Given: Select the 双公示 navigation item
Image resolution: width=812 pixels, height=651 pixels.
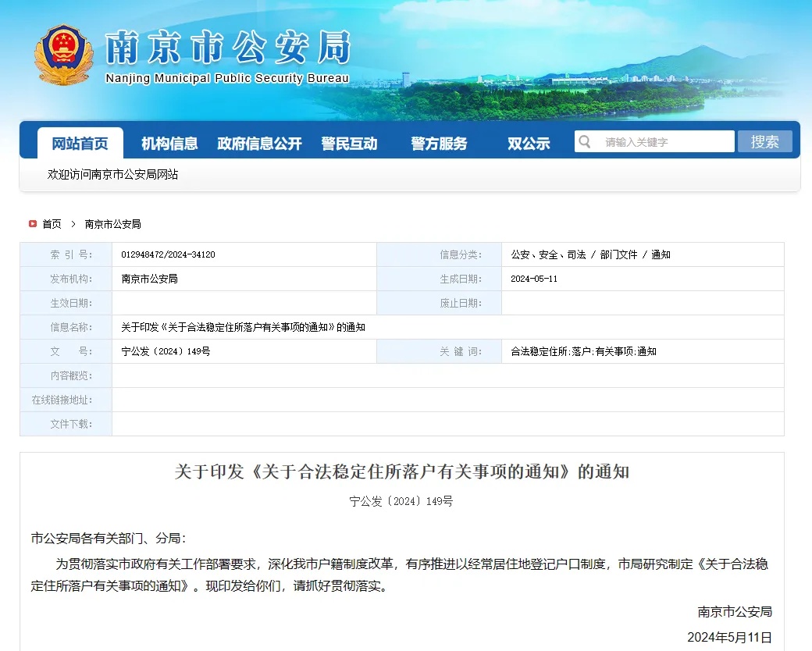Looking at the screenshot, I should (x=528, y=143).
